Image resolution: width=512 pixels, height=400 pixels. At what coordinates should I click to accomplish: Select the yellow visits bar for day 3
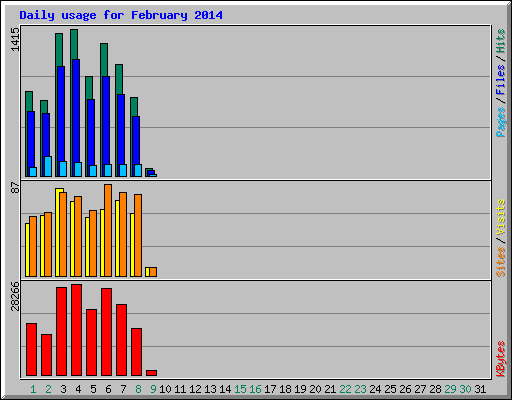(x=57, y=232)
